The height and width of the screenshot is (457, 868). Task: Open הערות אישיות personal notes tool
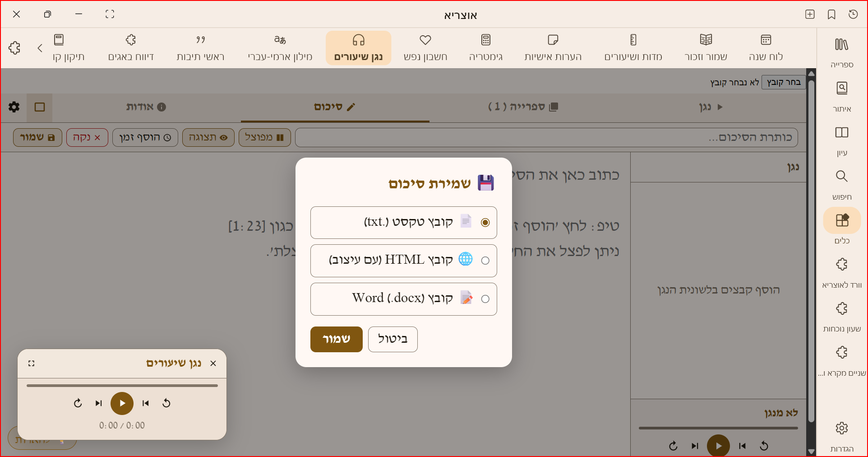[x=553, y=48]
